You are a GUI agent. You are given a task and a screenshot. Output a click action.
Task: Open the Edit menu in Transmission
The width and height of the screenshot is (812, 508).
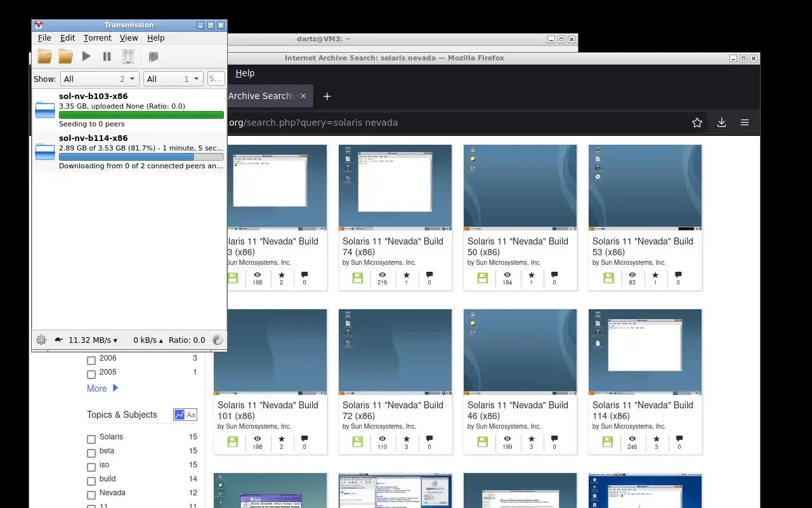(67, 38)
